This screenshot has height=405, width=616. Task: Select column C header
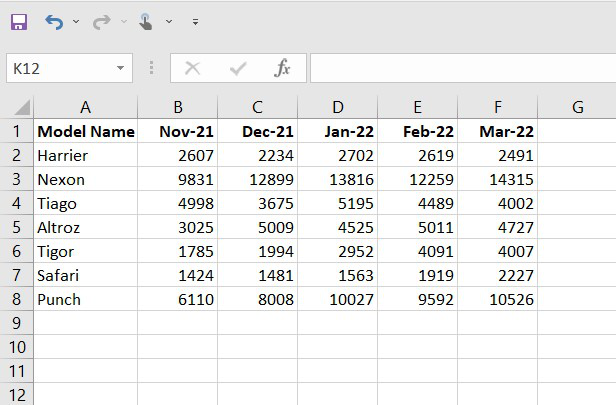click(258, 107)
